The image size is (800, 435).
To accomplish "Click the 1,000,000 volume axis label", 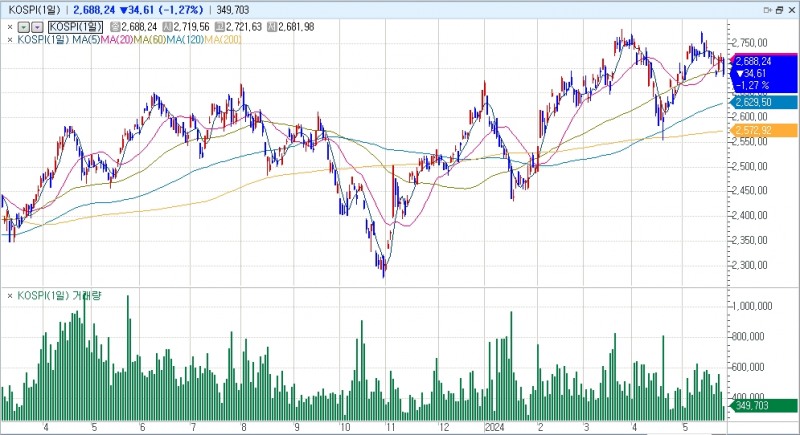I will point(753,306).
